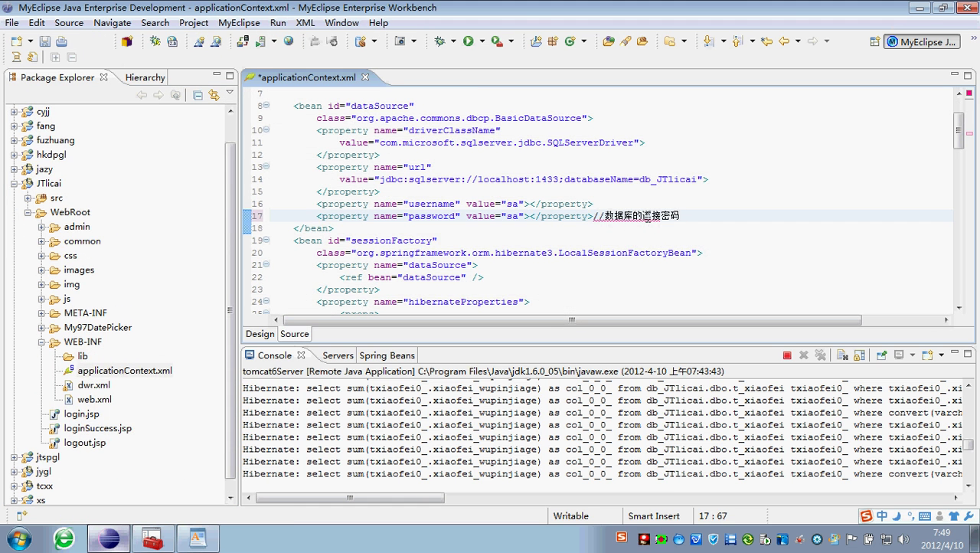Click the Run External Tools icon
980x553 pixels.
(x=496, y=41)
